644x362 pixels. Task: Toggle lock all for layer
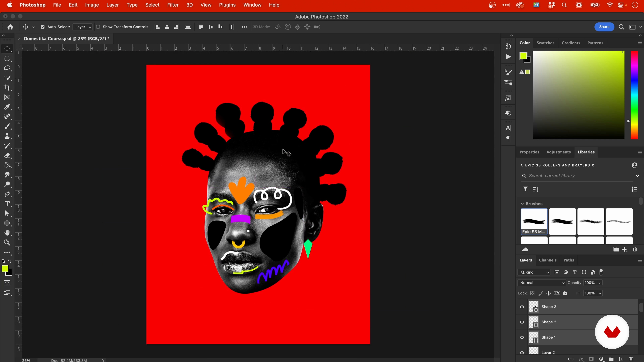[x=565, y=293]
